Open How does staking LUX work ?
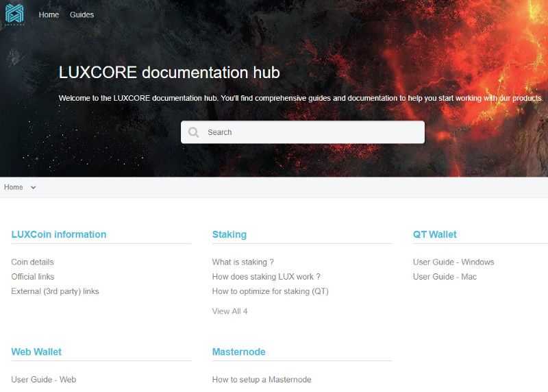Screen dimensions: 548x392 point(266,277)
